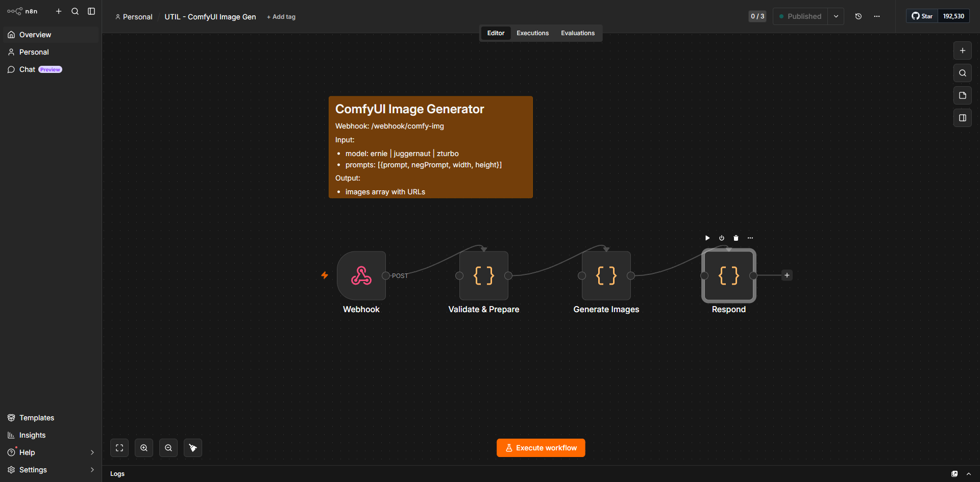Open node search on canvas right panel
This screenshot has height=482, width=980.
963,73
